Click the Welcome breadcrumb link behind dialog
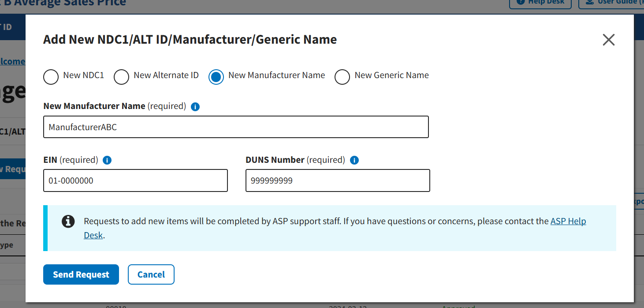Viewport: 644px width, 308px height. (x=12, y=61)
